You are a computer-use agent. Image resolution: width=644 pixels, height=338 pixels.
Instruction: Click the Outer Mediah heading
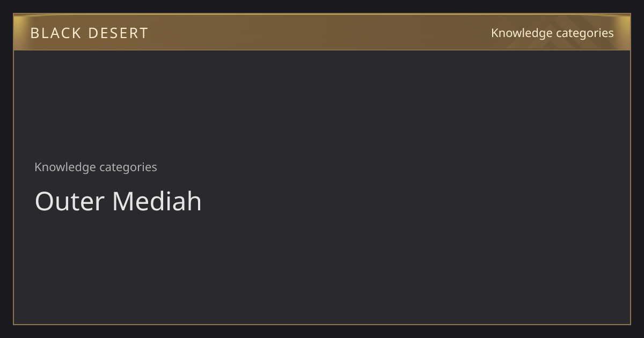pos(118,201)
